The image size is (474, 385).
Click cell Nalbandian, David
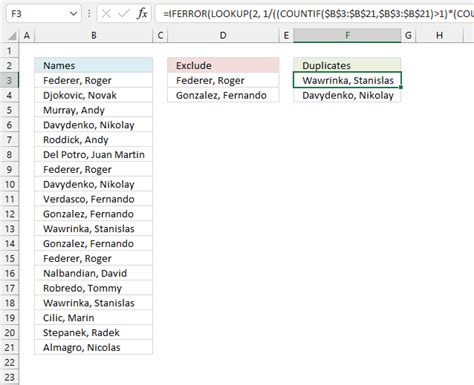(94, 273)
